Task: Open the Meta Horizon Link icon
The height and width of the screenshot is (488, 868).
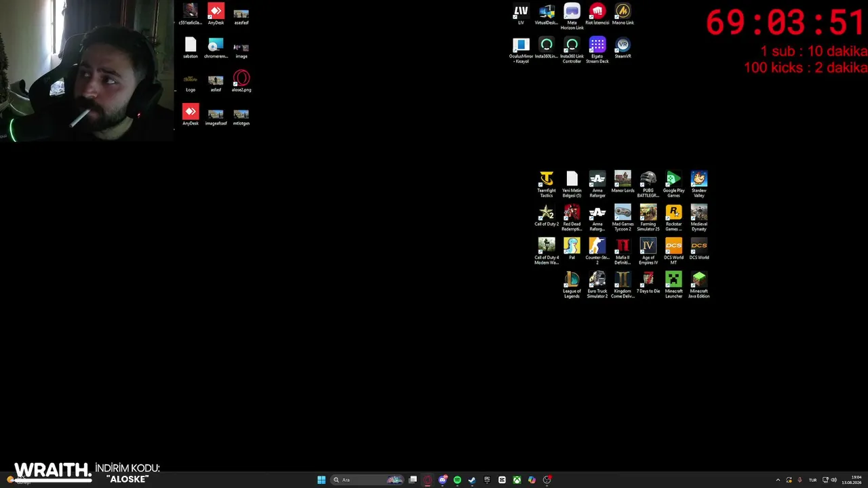Action: point(572,17)
